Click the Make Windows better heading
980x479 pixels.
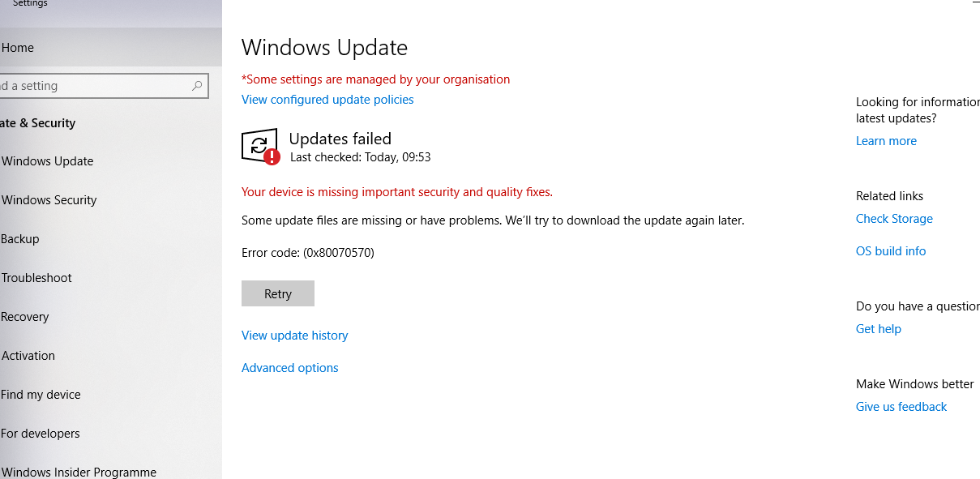coord(914,384)
